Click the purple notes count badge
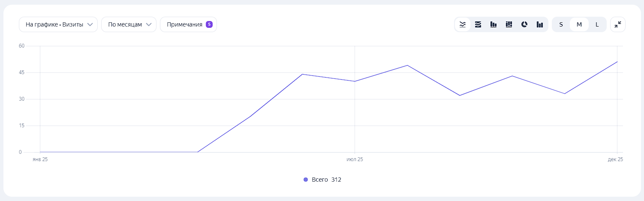Image resolution: width=644 pixels, height=201 pixels. point(209,24)
